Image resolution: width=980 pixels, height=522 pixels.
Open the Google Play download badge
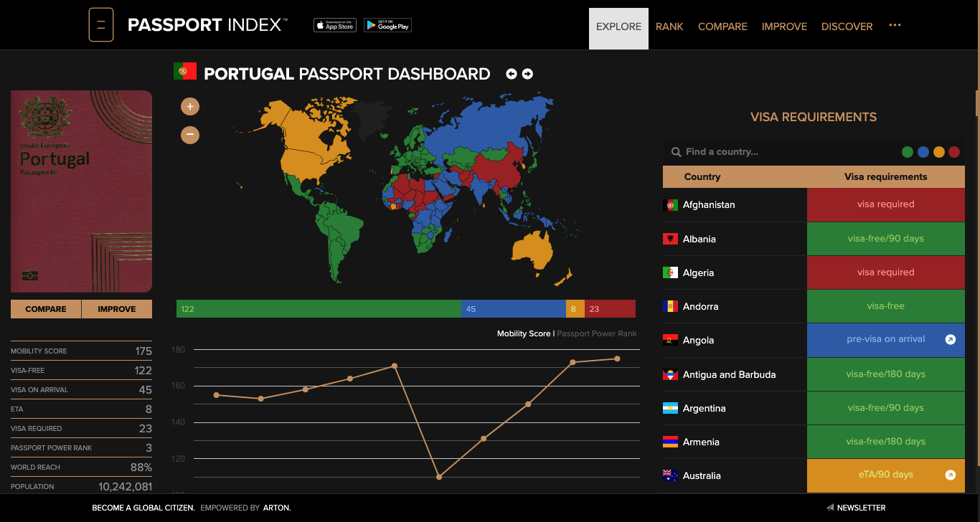pyautogui.click(x=387, y=25)
